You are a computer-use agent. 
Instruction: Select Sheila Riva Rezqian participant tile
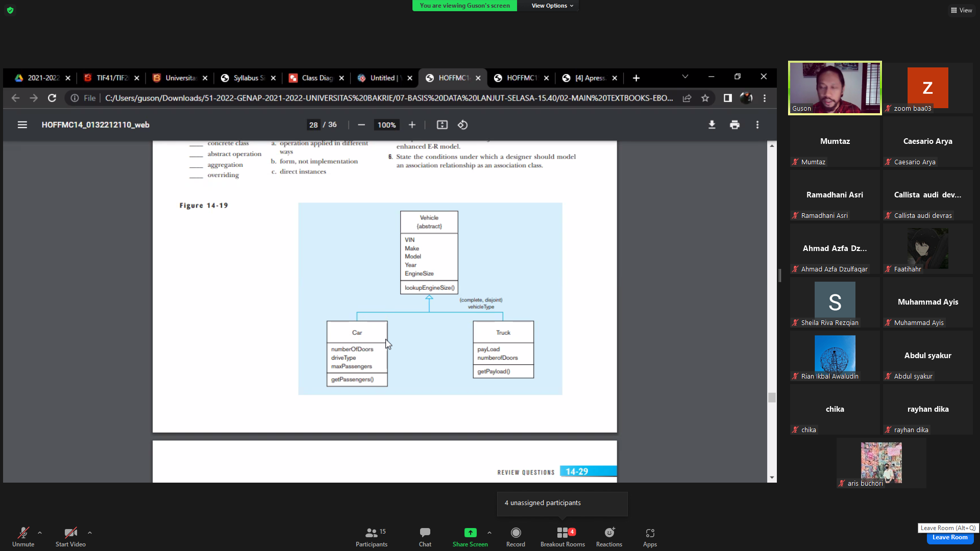point(835,303)
